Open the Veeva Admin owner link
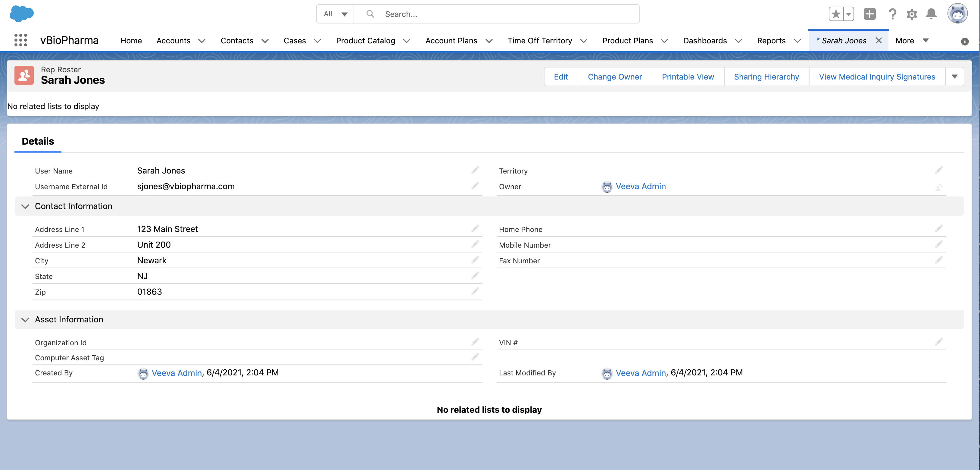The width and height of the screenshot is (980, 470). click(x=640, y=186)
